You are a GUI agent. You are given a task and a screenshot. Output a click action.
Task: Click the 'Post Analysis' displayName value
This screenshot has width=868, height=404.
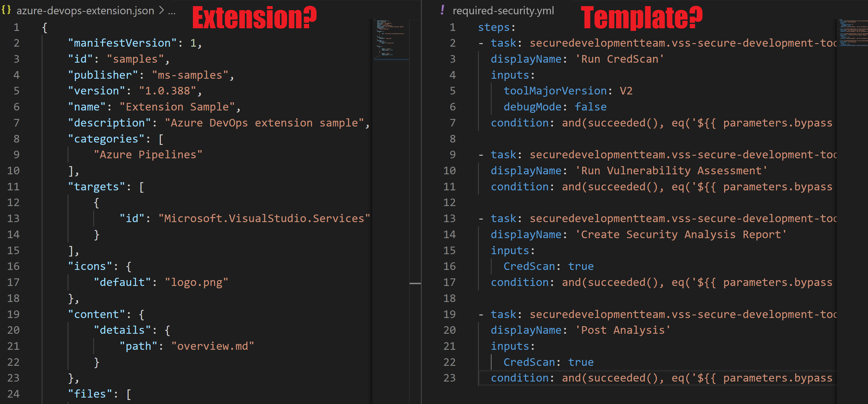point(623,330)
